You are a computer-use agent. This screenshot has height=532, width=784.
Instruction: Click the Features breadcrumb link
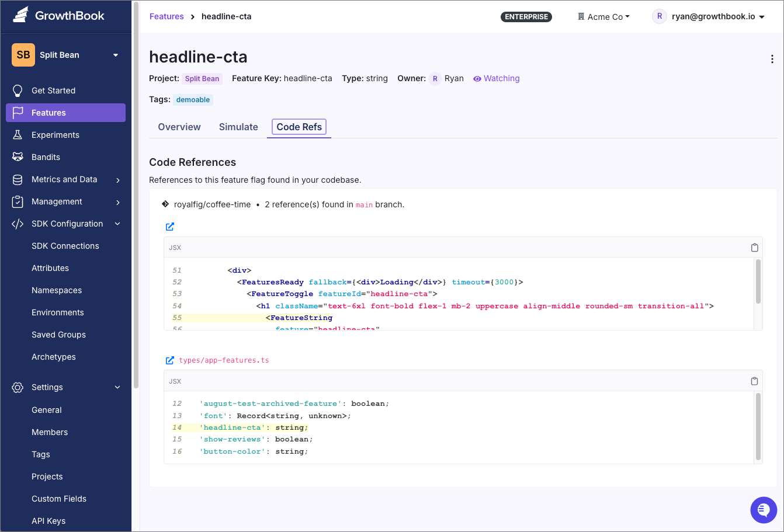coord(166,16)
